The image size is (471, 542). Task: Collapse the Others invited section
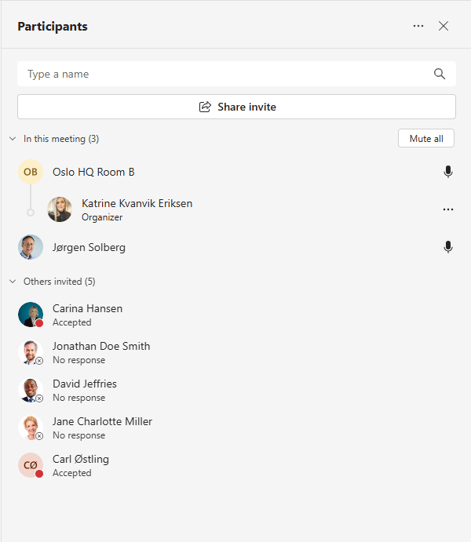(12, 281)
